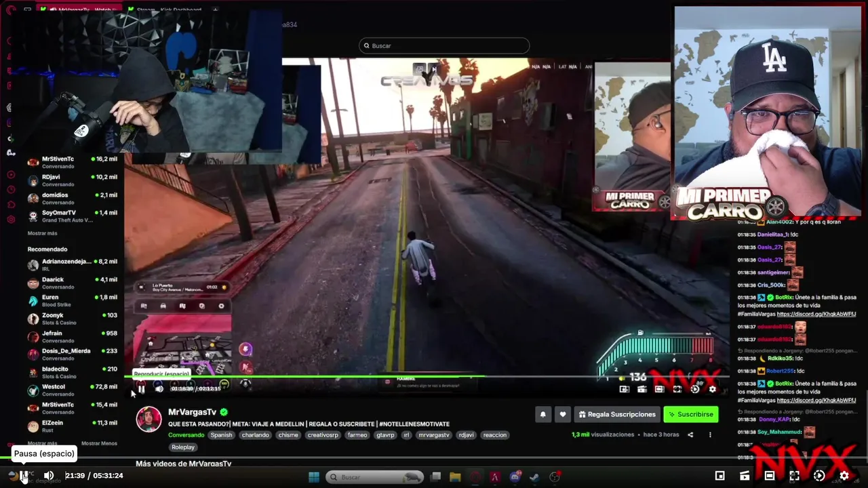Collapse the recommended list with Mostrar Menos
868x488 pixels.
99,443
